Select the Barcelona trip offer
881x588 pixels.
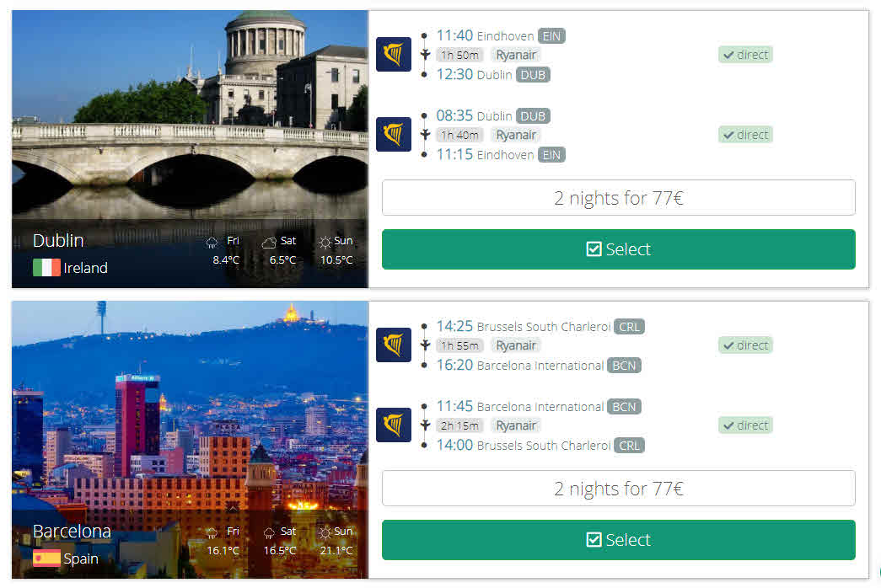(x=619, y=540)
